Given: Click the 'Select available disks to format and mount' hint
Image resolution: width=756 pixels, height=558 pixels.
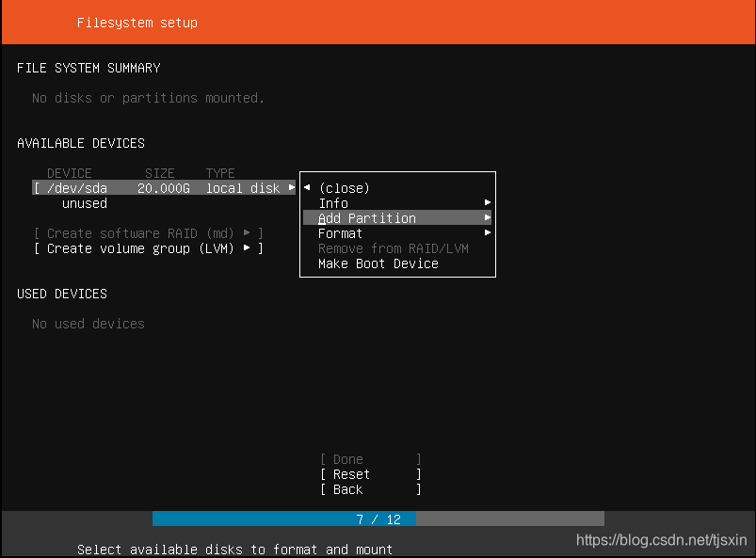Looking at the screenshot, I should [x=234, y=550].
